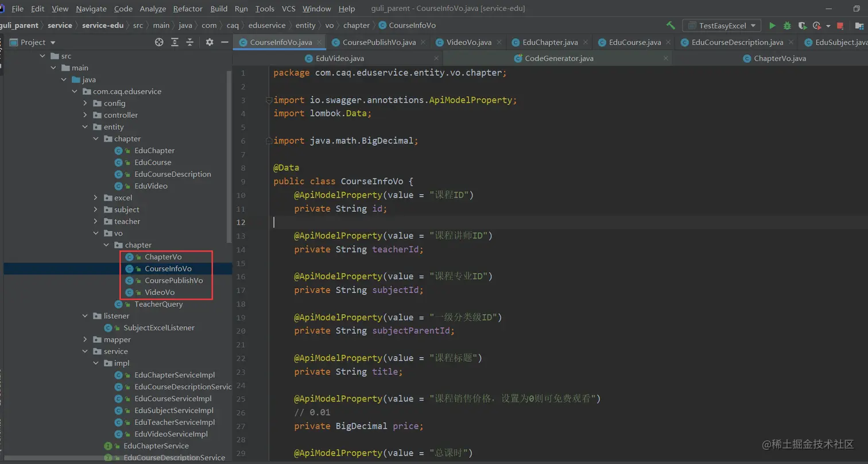Close the VideoVo.java editor tab
The height and width of the screenshot is (464, 868).
pyautogui.click(x=499, y=42)
